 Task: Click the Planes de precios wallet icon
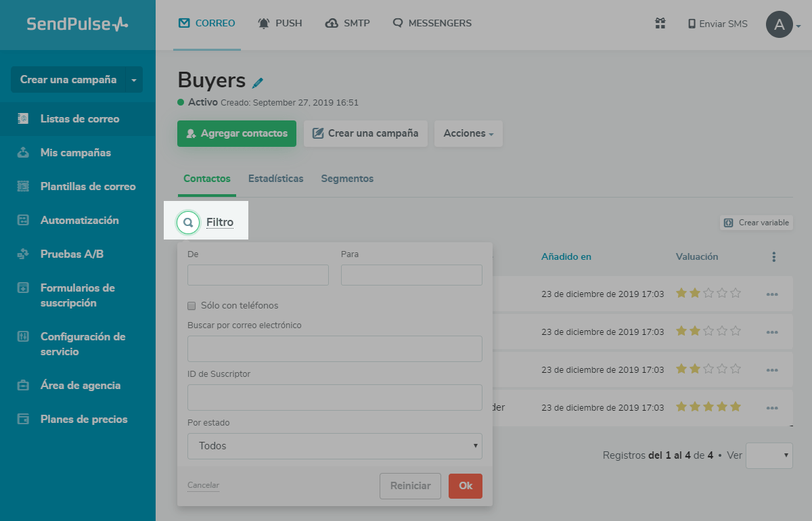click(x=23, y=419)
